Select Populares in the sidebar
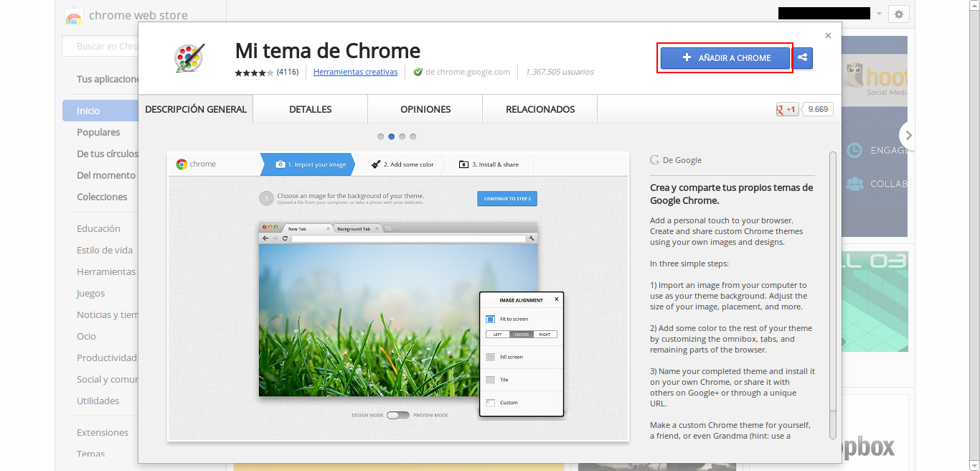The width and height of the screenshot is (980, 471). point(98,132)
